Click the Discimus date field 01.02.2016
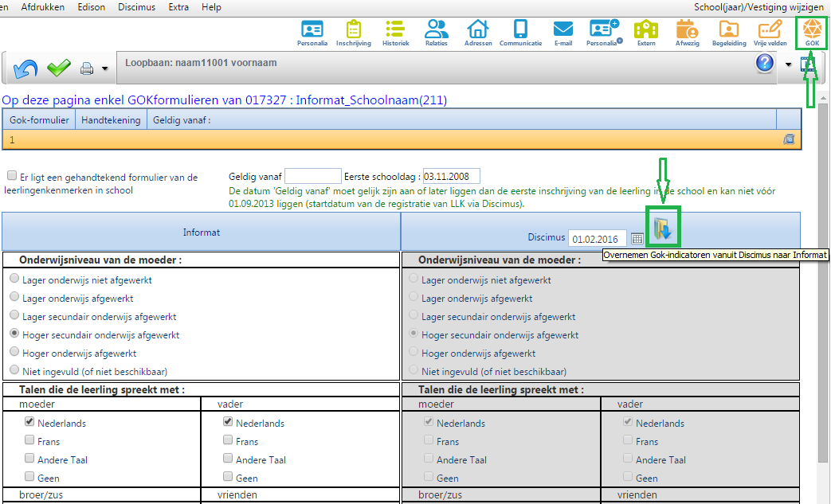 click(x=598, y=239)
